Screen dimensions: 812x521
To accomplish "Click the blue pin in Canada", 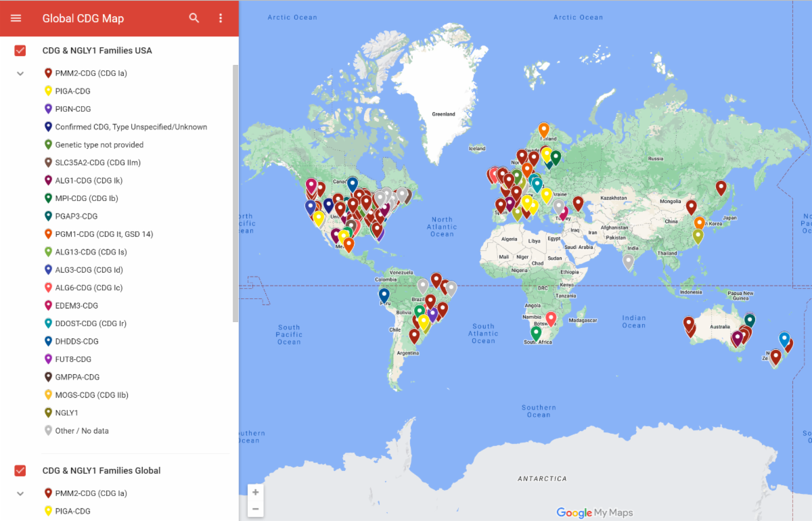I will click(x=352, y=183).
